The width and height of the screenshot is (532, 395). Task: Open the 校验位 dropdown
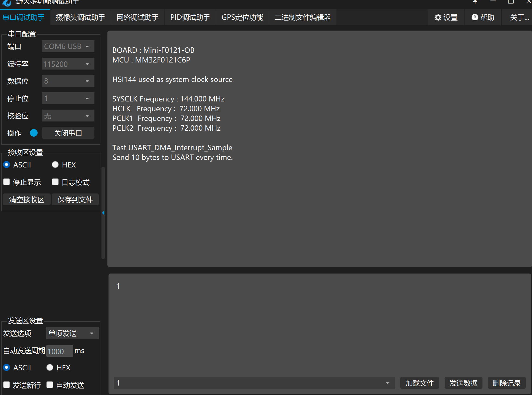(x=68, y=116)
